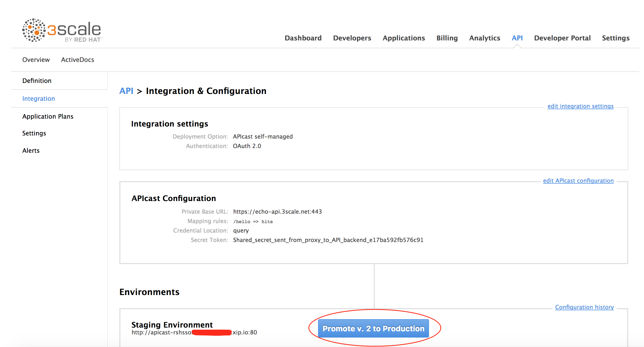The image size is (644, 347).
Task: Switch to the Overview subtab
Action: pos(36,60)
